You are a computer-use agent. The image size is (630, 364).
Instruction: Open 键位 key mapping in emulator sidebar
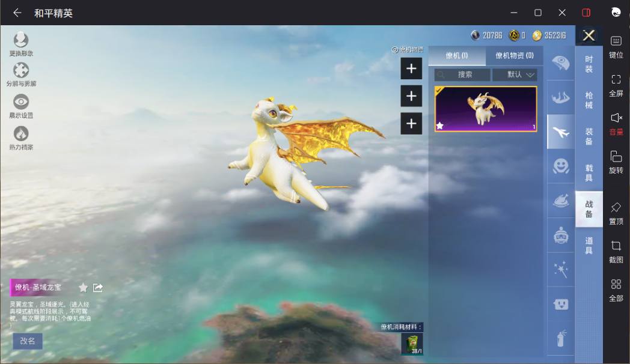[x=616, y=47]
